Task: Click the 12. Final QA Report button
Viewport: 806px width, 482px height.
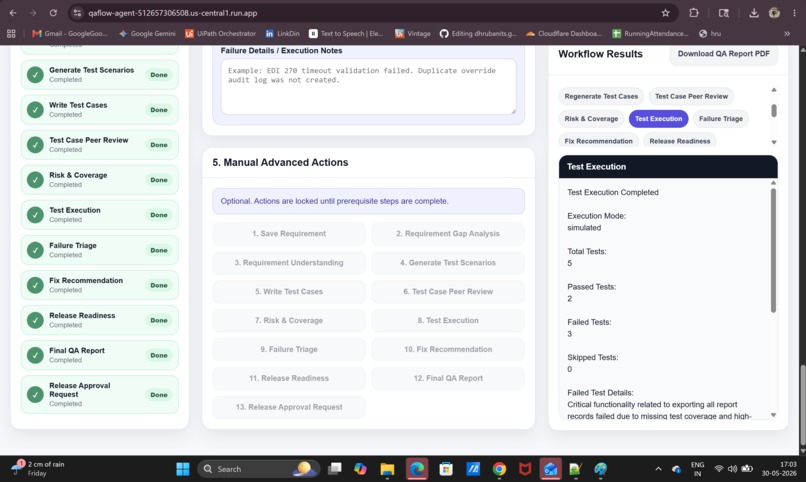Action: tap(448, 378)
